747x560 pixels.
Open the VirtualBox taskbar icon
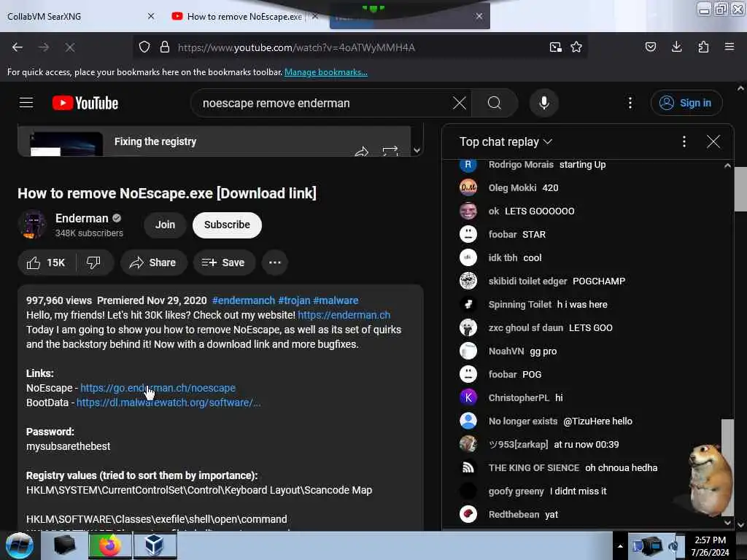click(155, 545)
